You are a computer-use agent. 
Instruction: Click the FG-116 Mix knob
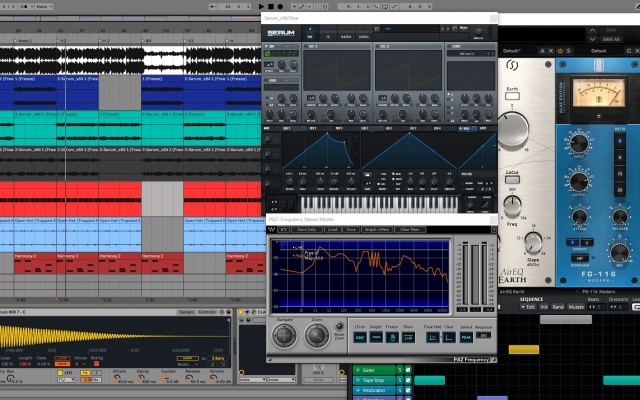click(x=620, y=253)
